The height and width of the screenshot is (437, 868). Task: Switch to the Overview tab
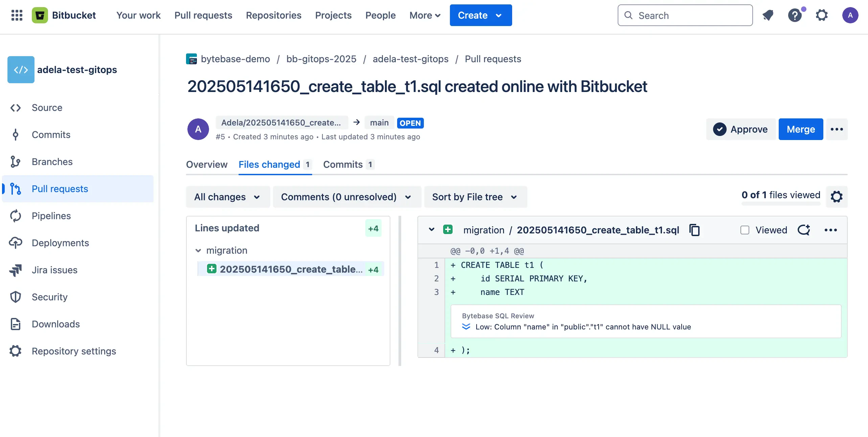(206, 164)
